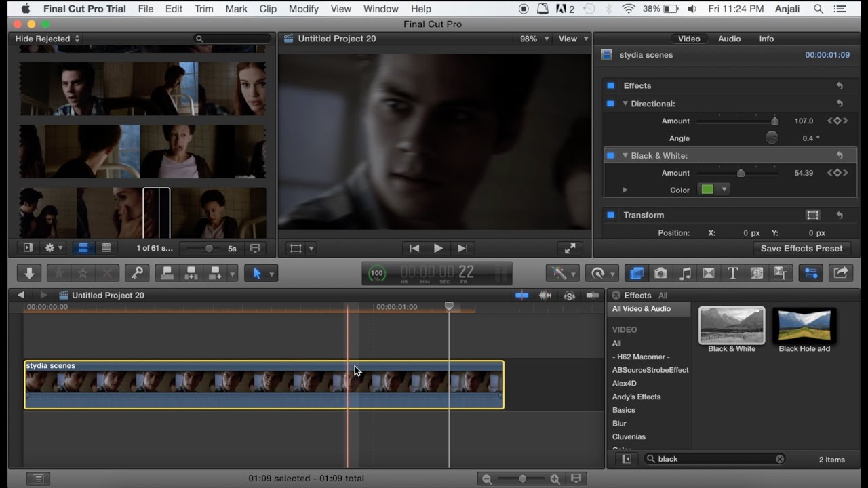
Task: Click the Keyword editor key icon
Action: (x=137, y=273)
